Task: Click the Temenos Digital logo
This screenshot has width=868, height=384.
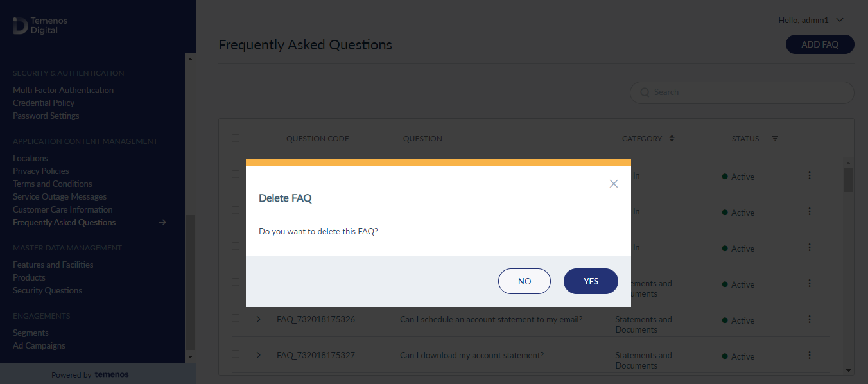Action: tap(40, 26)
